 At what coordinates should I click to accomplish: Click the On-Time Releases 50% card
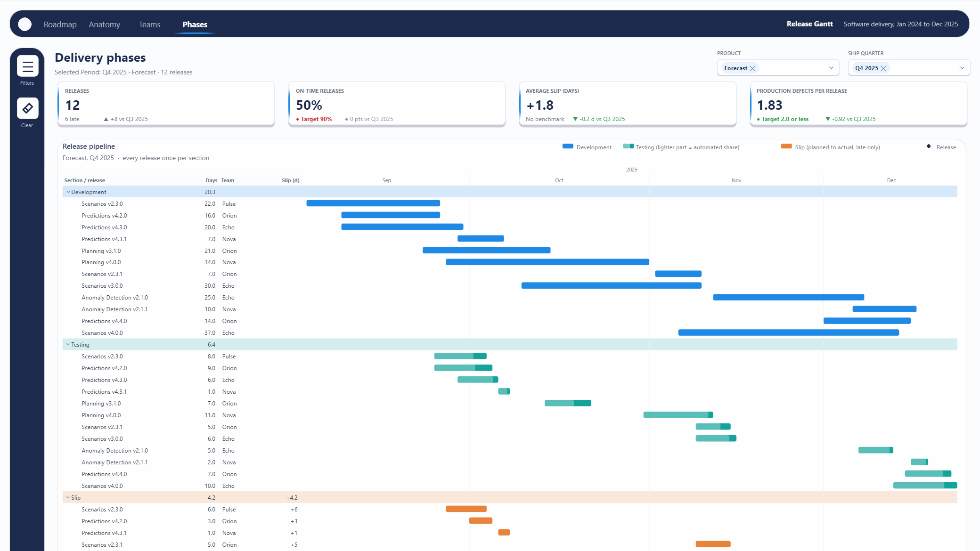397,104
